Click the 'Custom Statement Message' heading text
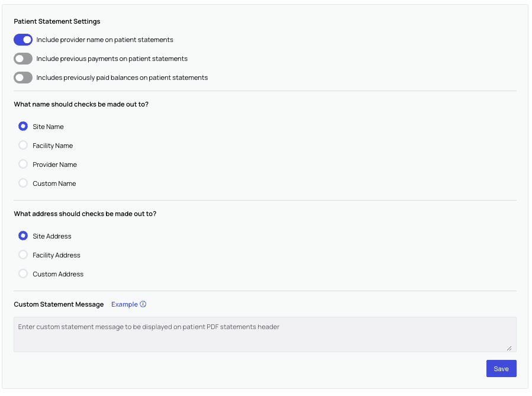 59,304
